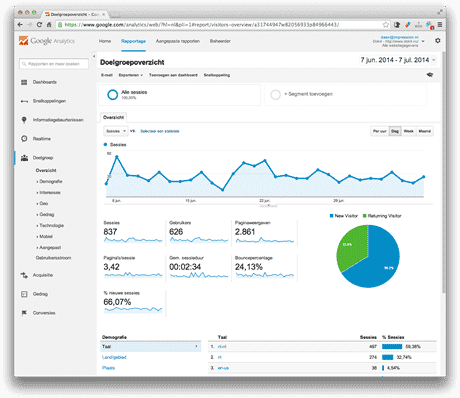Click the nl-nl sessions percentage bar
This screenshot has width=460, height=398.
pos(392,347)
